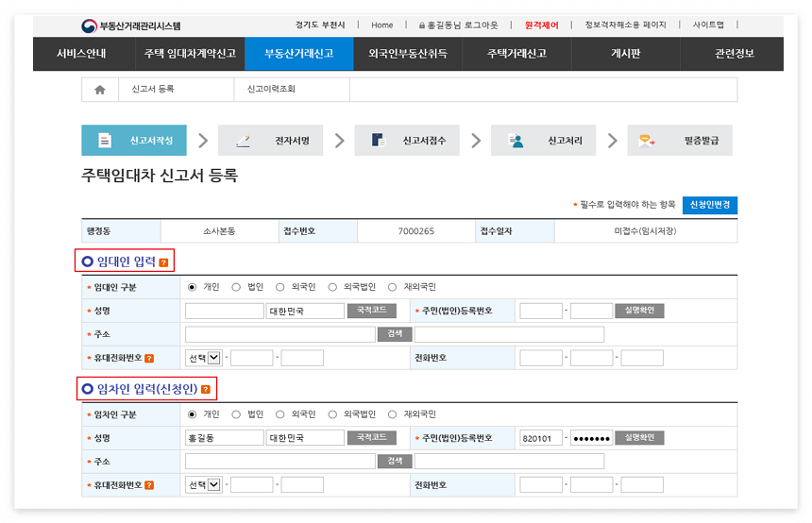Open 임차인 휴대전화번호 선택 dropdown

coord(204,484)
